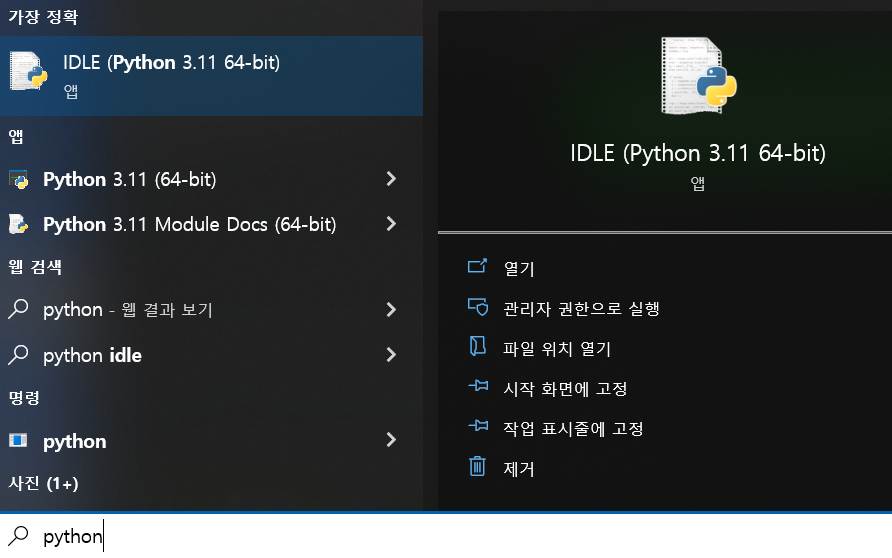Choose 제거 to uninstall IDLE
Image resolution: width=892 pixels, height=558 pixels.
519,469
